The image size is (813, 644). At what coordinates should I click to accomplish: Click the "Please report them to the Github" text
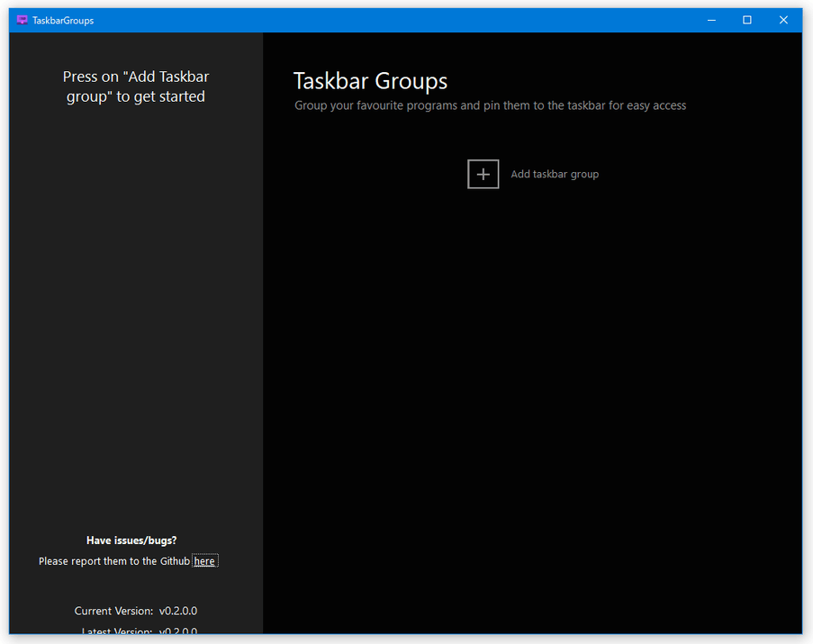click(114, 561)
